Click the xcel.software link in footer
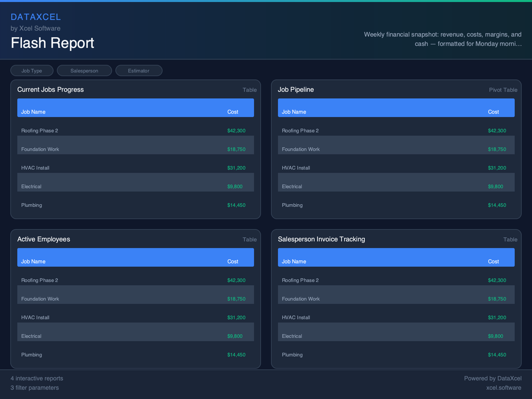 pos(503,388)
